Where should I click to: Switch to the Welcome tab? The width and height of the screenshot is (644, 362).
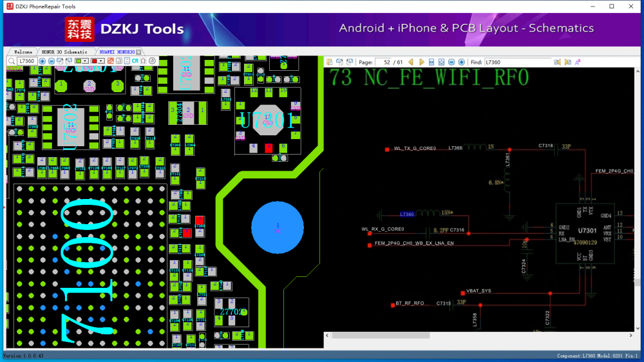pos(23,52)
